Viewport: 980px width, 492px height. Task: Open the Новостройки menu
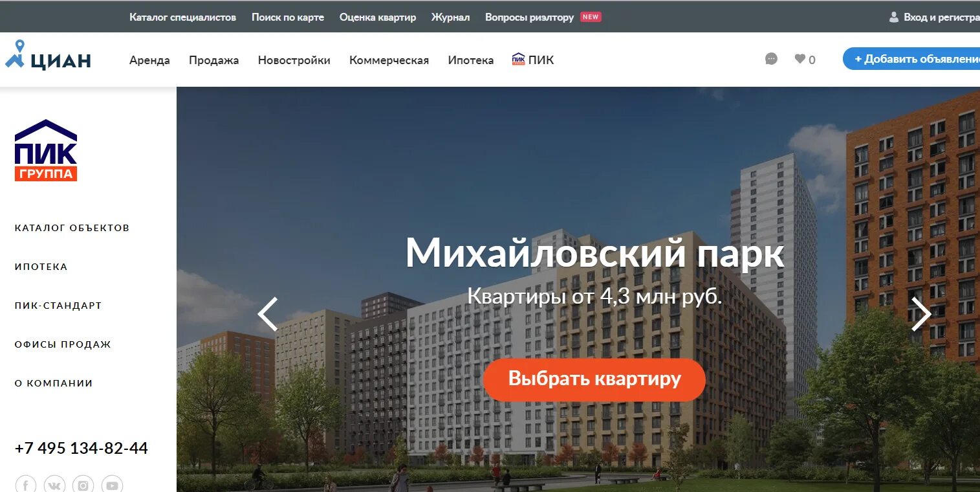[294, 60]
